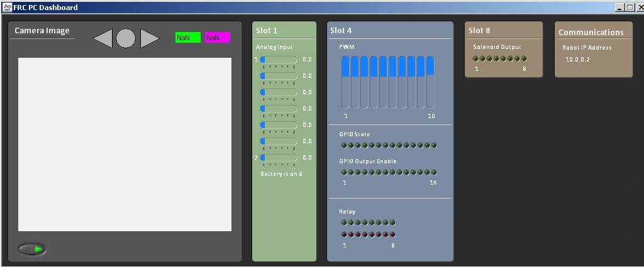Click the fifth PWM bar
Viewport: 644px width, 267px height.
(383, 82)
